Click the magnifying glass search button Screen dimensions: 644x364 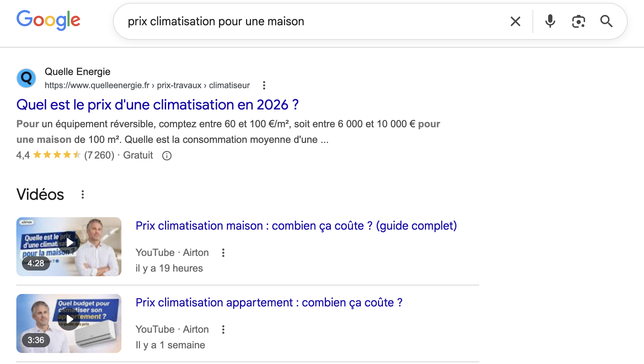606,21
